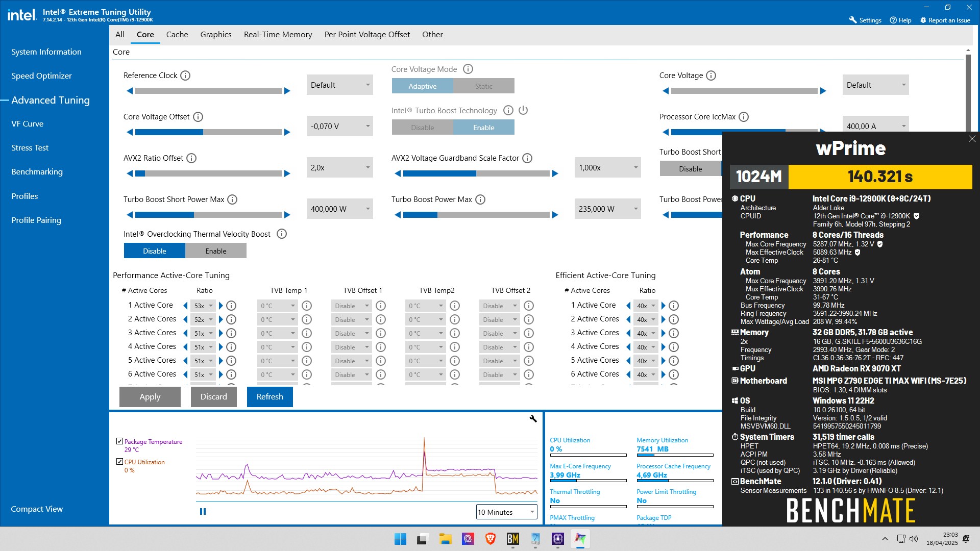Switch to the Graphics tab

pyautogui.click(x=216, y=34)
